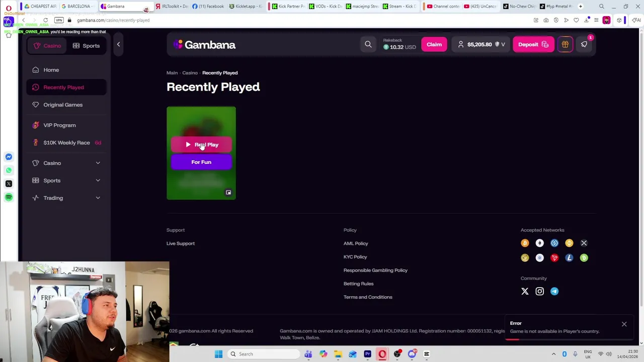
Task: Click the Bitcoin network icon
Action: coord(525,243)
